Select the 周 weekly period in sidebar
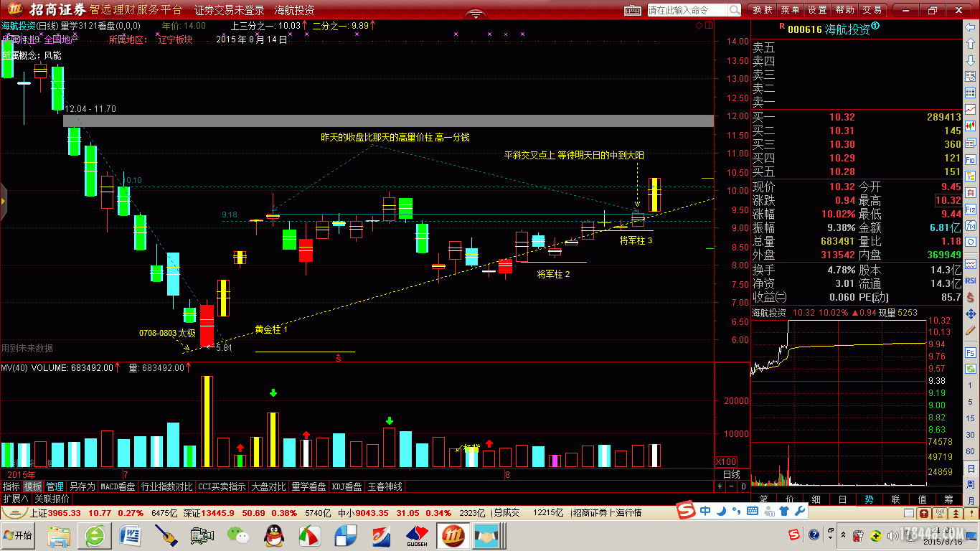The width and height of the screenshot is (980, 551). pyautogui.click(x=971, y=484)
